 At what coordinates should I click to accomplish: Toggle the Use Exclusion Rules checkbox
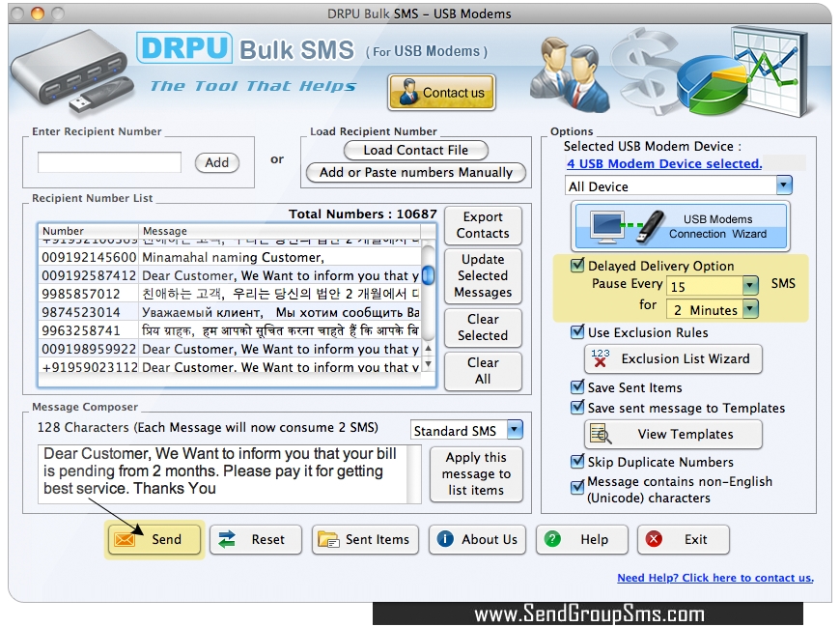click(577, 331)
